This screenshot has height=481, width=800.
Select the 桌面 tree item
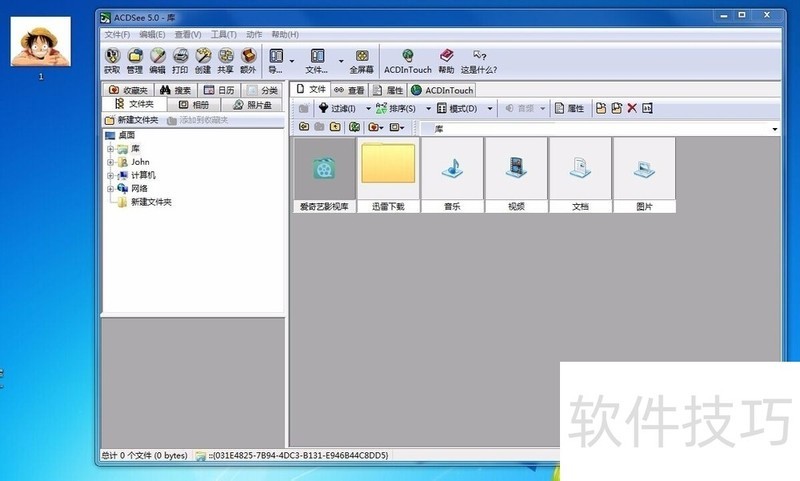(x=120, y=135)
